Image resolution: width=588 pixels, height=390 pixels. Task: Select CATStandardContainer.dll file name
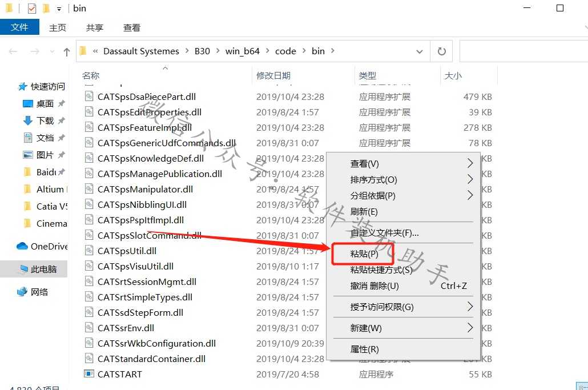(x=151, y=359)
